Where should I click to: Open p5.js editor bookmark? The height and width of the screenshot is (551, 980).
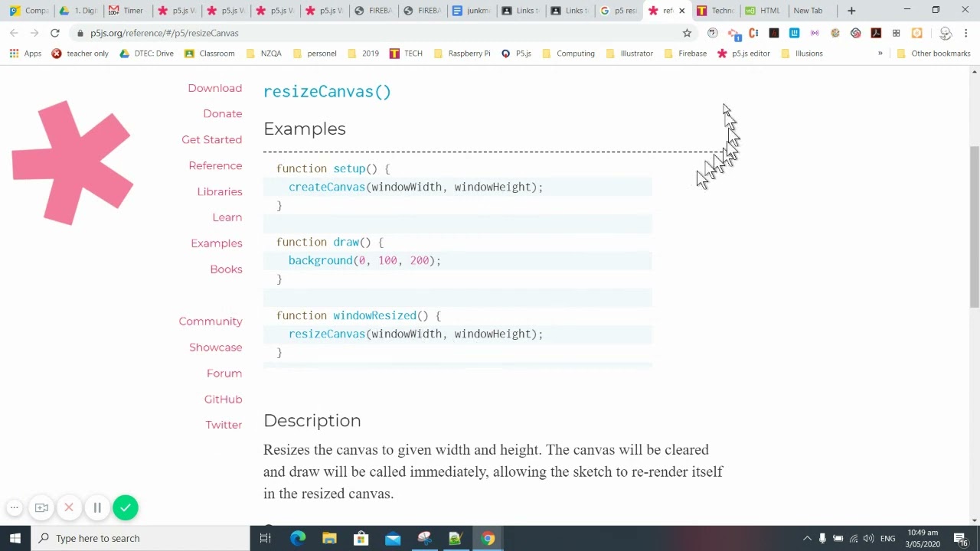(x=743, y=54)
